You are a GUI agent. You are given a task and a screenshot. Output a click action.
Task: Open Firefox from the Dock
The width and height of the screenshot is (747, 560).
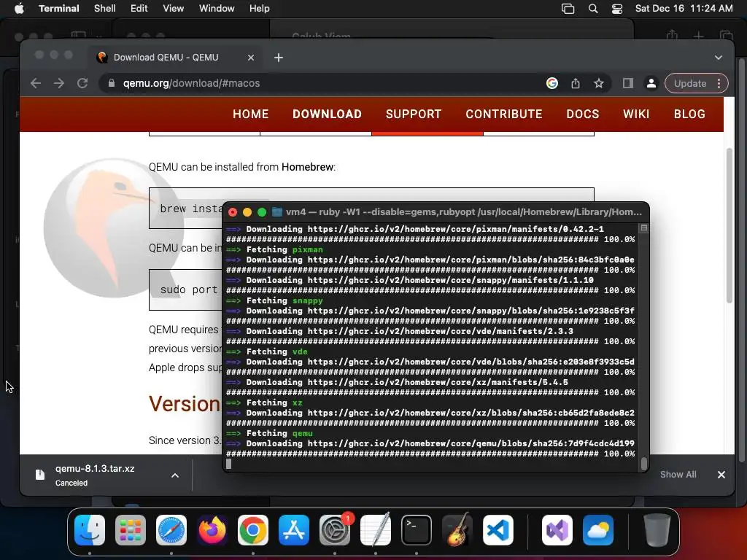(212, 530)
